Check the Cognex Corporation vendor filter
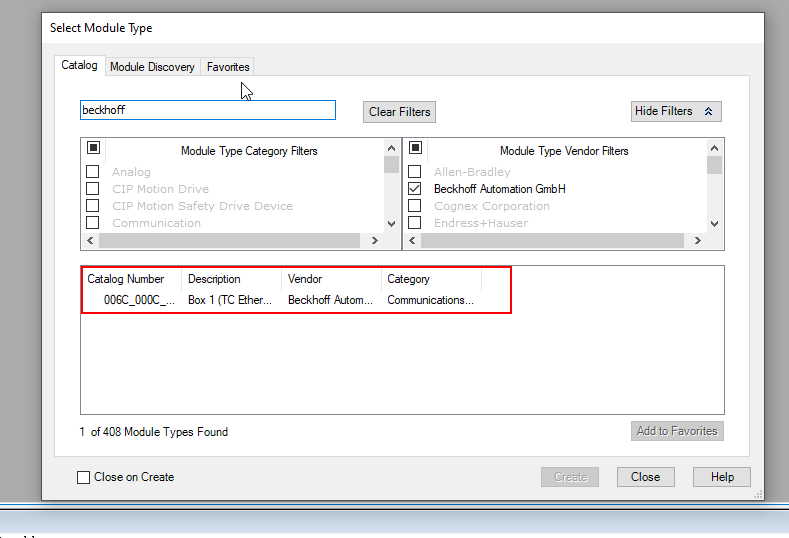The height and width of the screenshot is (538, 789). (x=415, y=206)
